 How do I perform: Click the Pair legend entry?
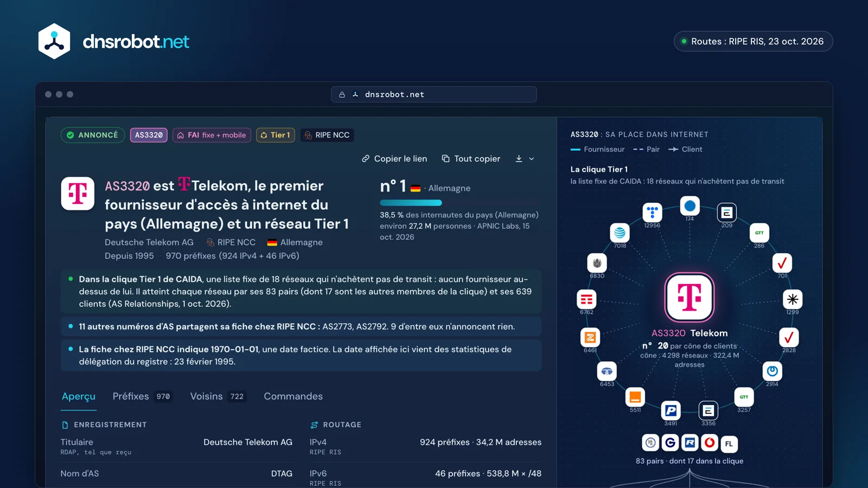(647, 149)
